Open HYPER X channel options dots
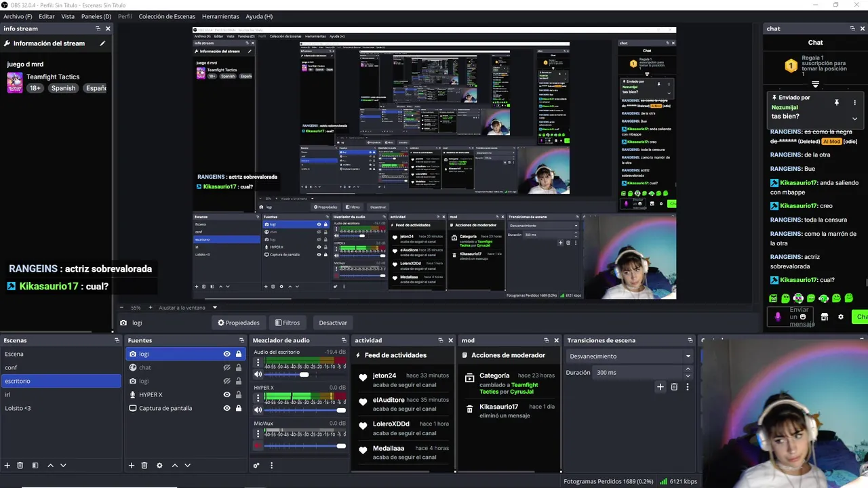The image size is (868, 488). 258,399
